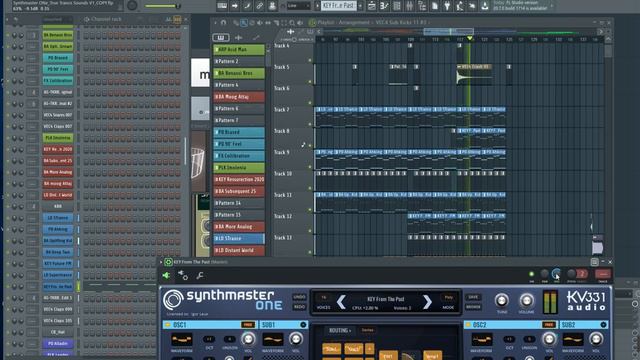640x360 pixels.
Task: Open the Mixer view icon
Action: [409, 6]
